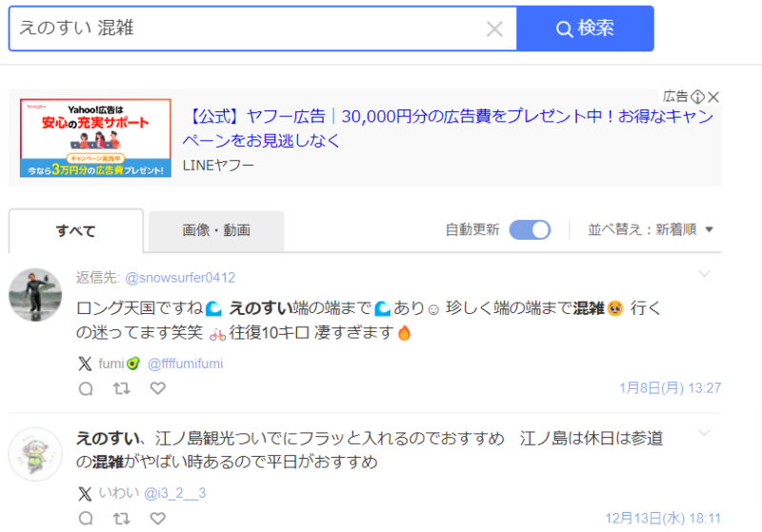Toggle the 自動更新 auto-update switch
The width and height of the screenshot is (762, 532).
[530, 229]
